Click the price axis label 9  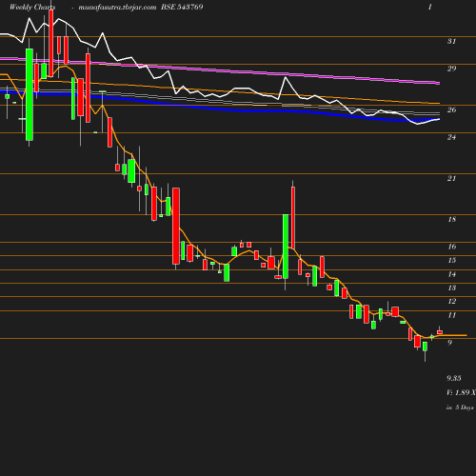tap(449, 343)
